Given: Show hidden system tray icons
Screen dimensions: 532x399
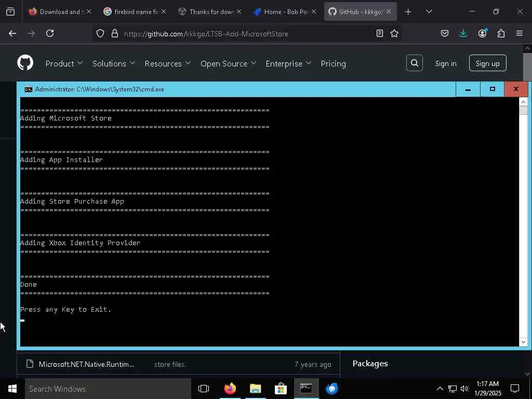Looking at the screenshot, I should coord(440,389).
